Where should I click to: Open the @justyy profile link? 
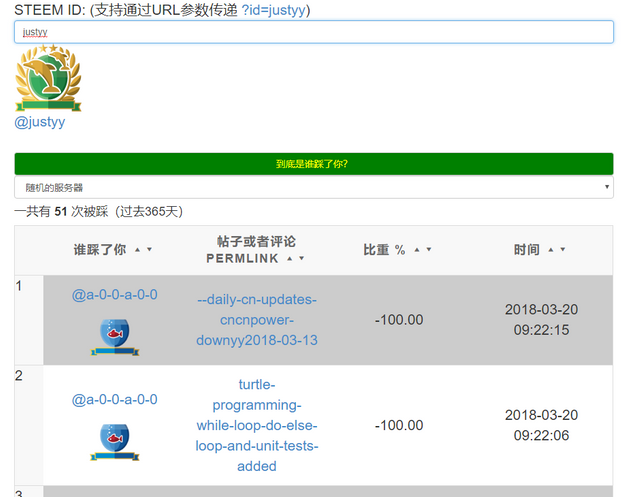click(x=40, y=122)
